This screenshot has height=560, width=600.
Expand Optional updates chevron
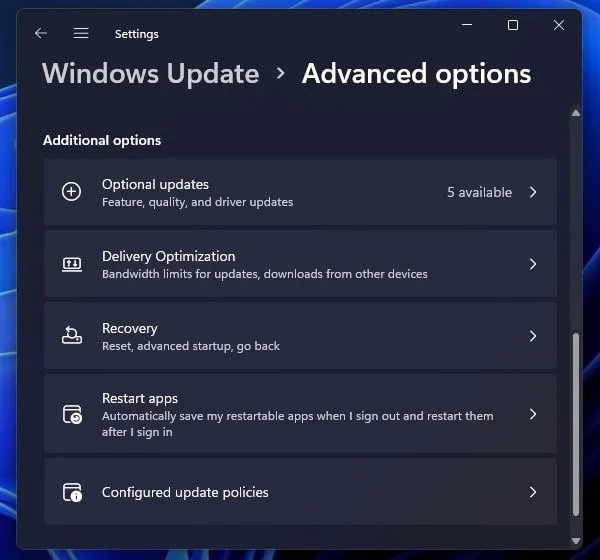pos(533,192)
